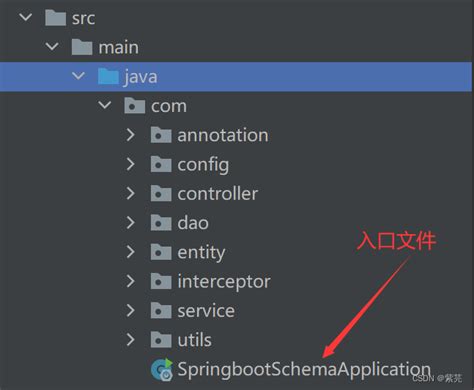The height and width of the screenshot is (390, 474).
Task: Click the main folder icon
Action: [x=82, y=47]
